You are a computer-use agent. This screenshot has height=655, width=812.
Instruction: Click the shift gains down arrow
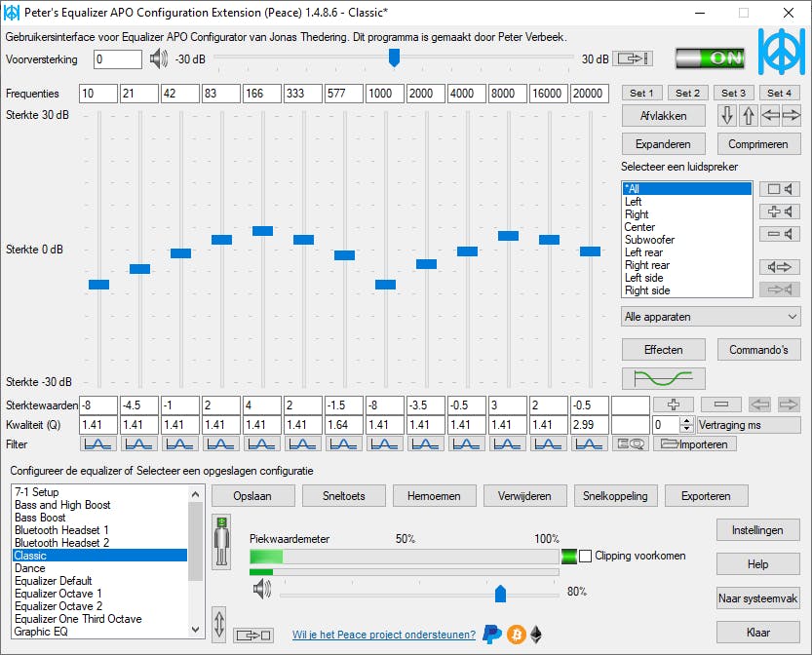coord(727,115)
